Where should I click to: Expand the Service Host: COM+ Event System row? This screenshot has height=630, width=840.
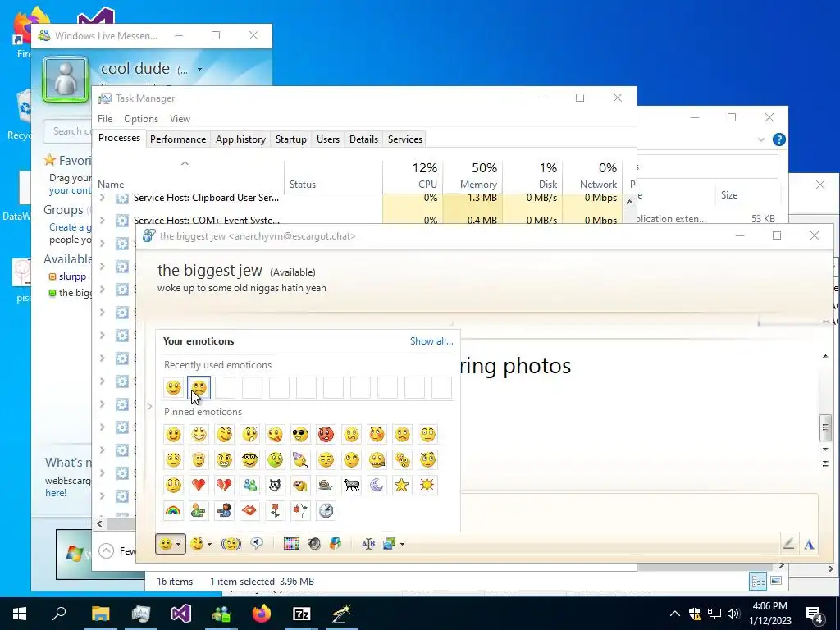[103, 220]
